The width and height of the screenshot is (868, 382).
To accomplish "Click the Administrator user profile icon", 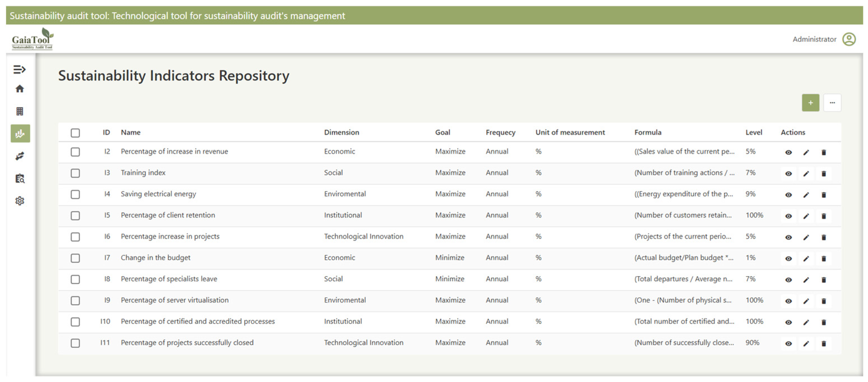I will [x=849, y=39].
